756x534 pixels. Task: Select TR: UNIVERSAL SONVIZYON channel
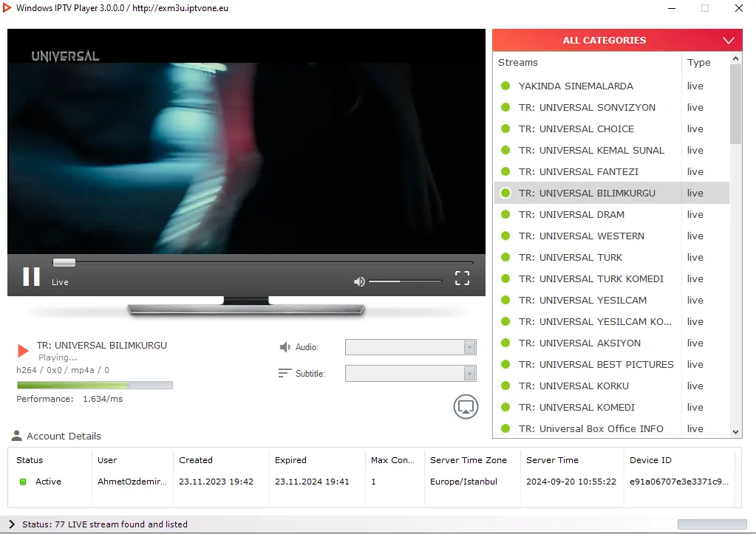pyautogui.click(x=611, y=107)
